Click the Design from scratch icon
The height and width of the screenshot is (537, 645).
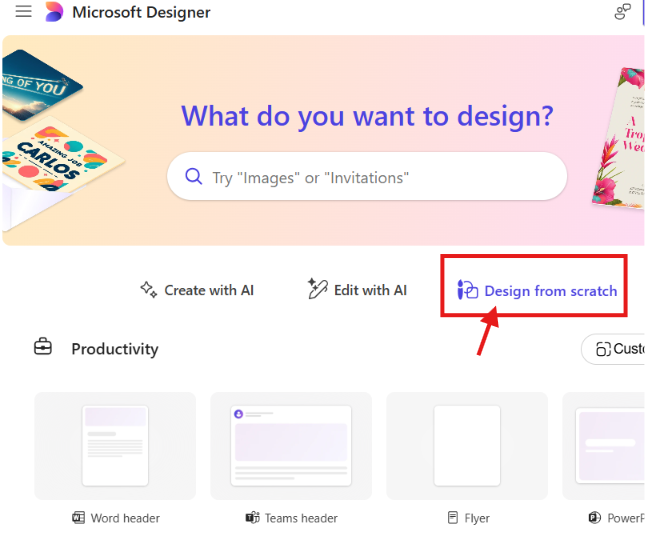468,290
